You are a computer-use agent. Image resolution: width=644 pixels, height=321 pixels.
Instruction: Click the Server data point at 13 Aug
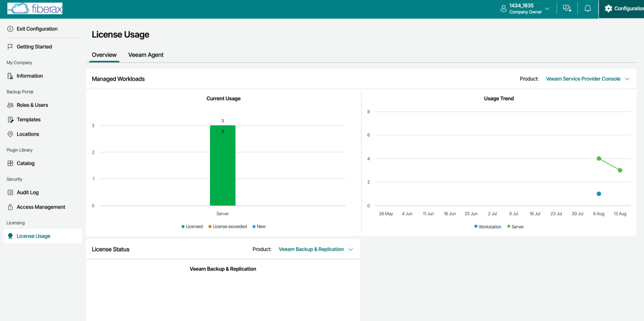(x=620, y=170)
